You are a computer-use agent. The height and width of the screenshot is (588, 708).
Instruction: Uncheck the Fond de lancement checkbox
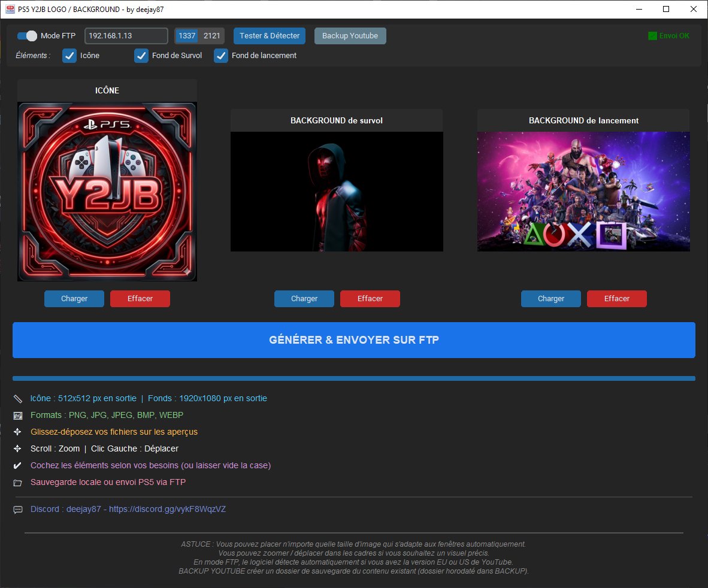click(x=221, y=56)
